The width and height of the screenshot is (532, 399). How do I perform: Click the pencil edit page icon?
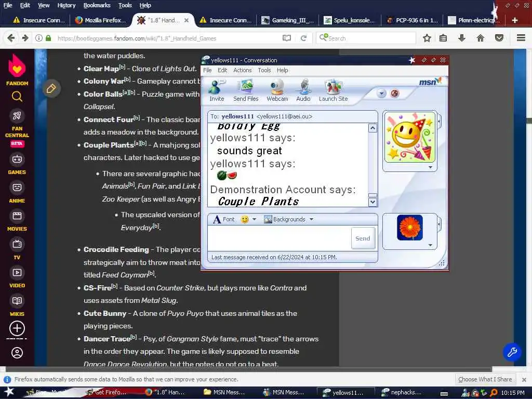pyautogui.click(x=51, y=88)
